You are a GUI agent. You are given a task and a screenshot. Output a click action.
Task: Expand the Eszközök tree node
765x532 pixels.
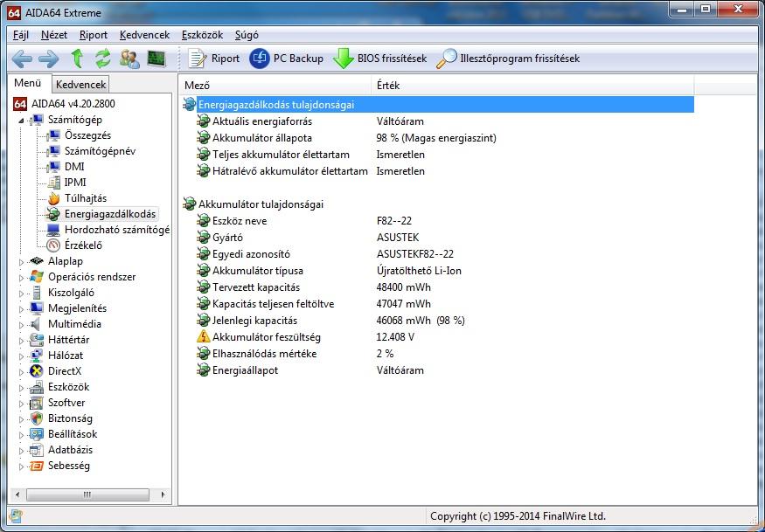21,388
